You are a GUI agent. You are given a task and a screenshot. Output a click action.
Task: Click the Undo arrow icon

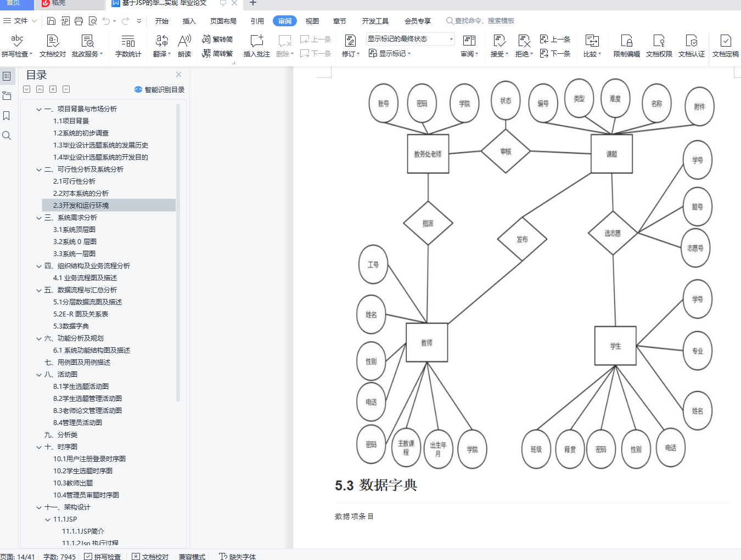[106, 21]
